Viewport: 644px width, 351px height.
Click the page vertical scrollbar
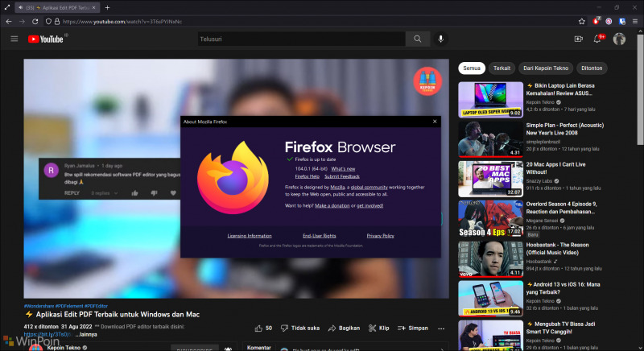pyautogui.click(x=640, y=89)
